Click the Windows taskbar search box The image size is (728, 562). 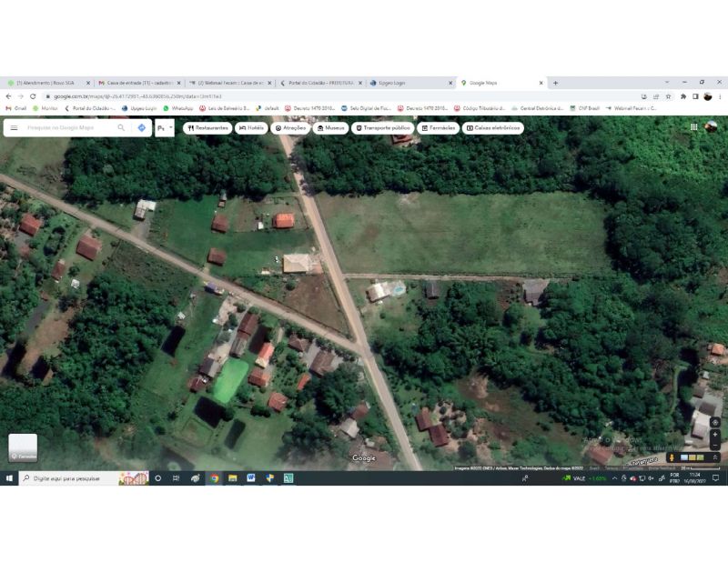pyautogui.click(x=84, y=478)
